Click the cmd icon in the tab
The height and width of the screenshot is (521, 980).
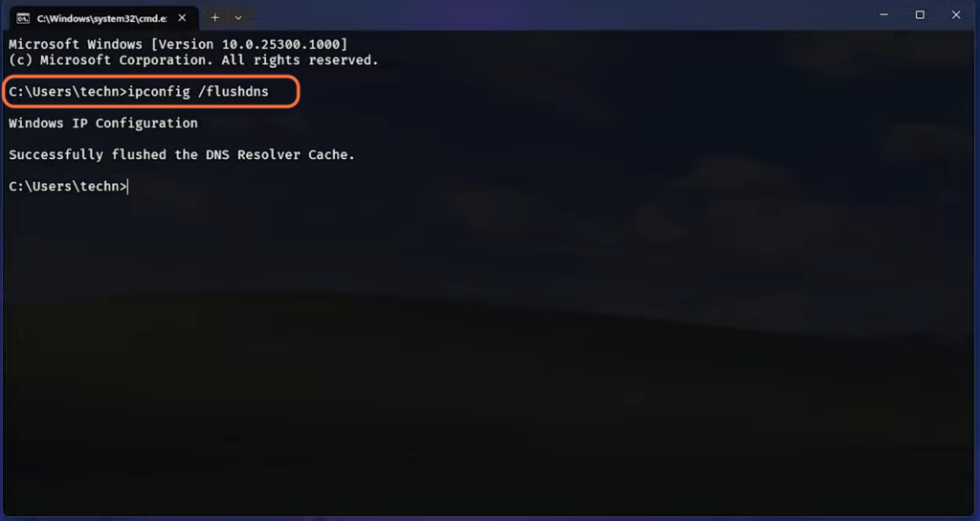[x=23, y=18]
